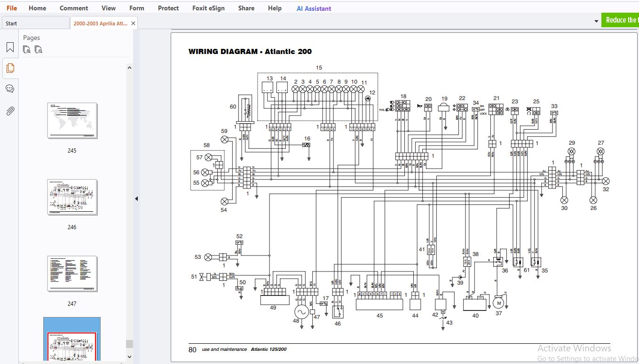Viewport: 639px width, 364px height.
Task: Open the Help ribbon tab
Action: (x=275, y=8)
